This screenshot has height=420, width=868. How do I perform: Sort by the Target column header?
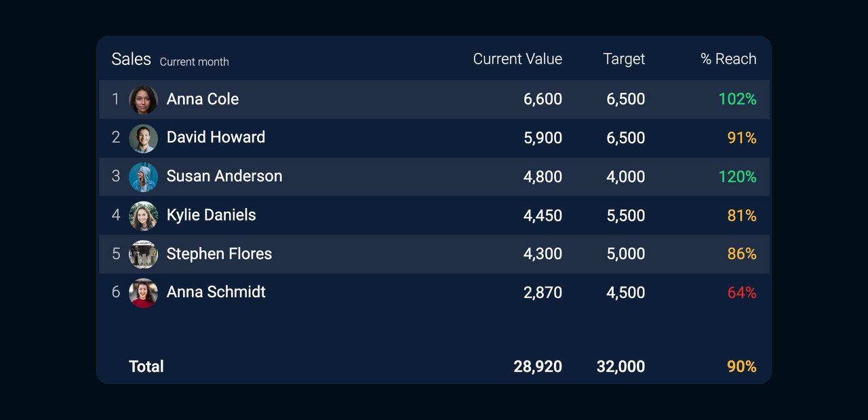[x=624, y=60]
